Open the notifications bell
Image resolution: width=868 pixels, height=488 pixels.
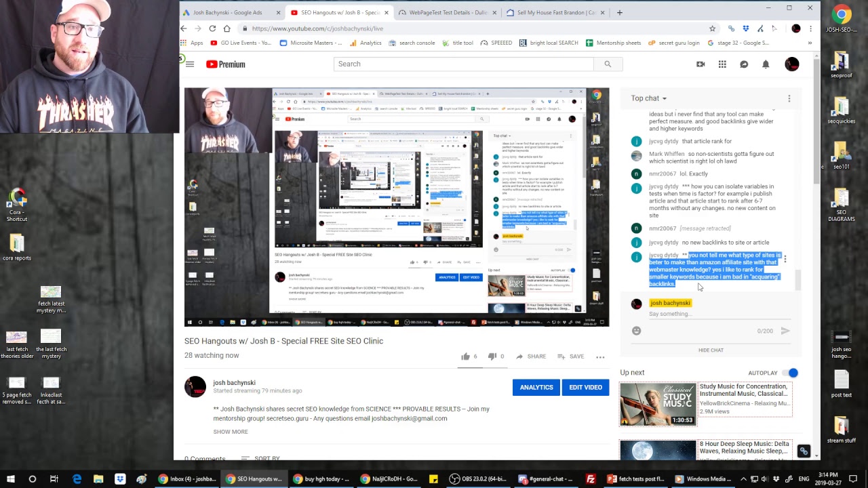coord(766,64)
